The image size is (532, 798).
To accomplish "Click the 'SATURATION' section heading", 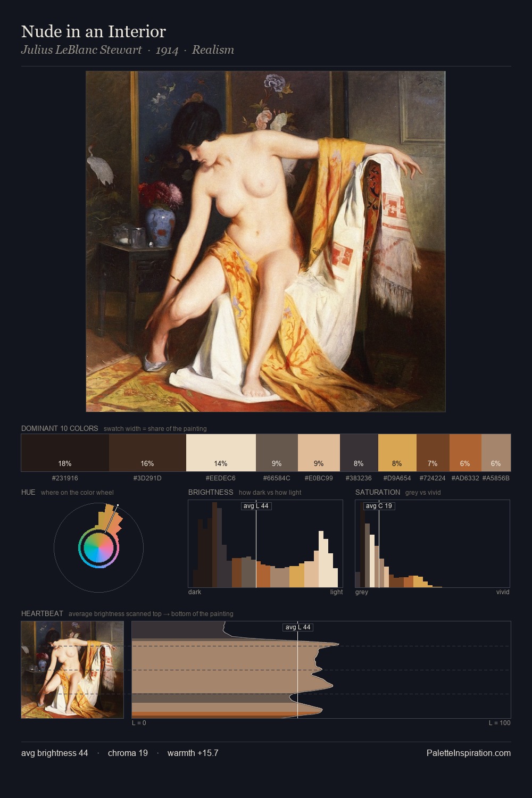I will click(378, 492).
